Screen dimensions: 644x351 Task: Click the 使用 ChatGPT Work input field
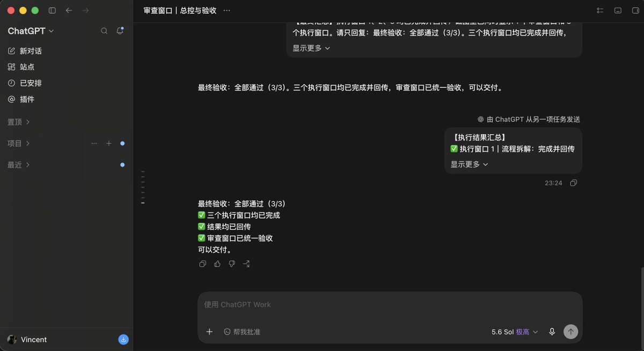coord(390,304)
